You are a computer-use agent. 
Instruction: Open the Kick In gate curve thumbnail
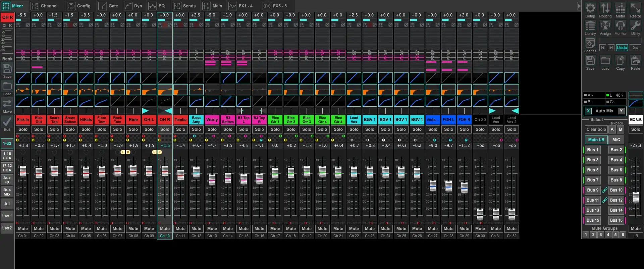(23, 78)
